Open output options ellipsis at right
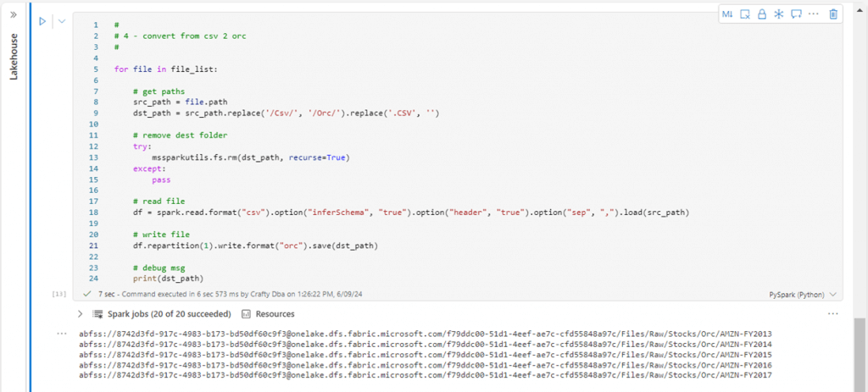This screenshot has height=392, width=868. pyautogui.click(x=832, y=314)
